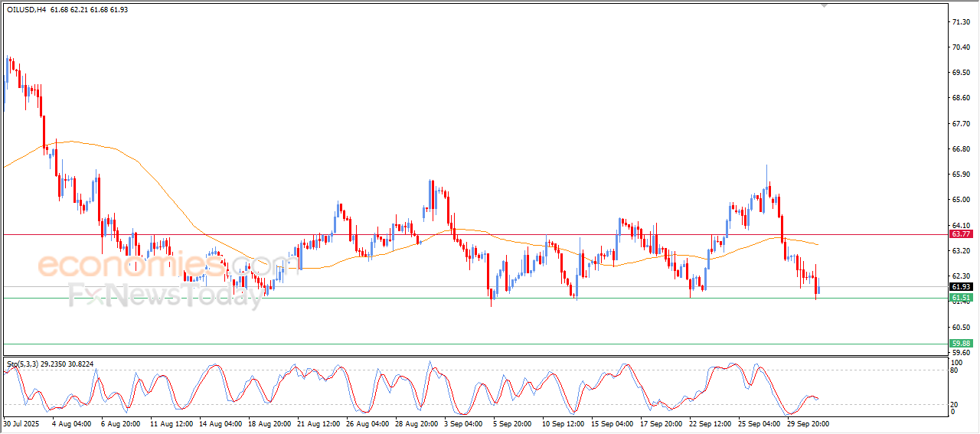Click the 66.80 price axis label
The width and height of the screenshot is (980, 434).
[x=960, y=149]
